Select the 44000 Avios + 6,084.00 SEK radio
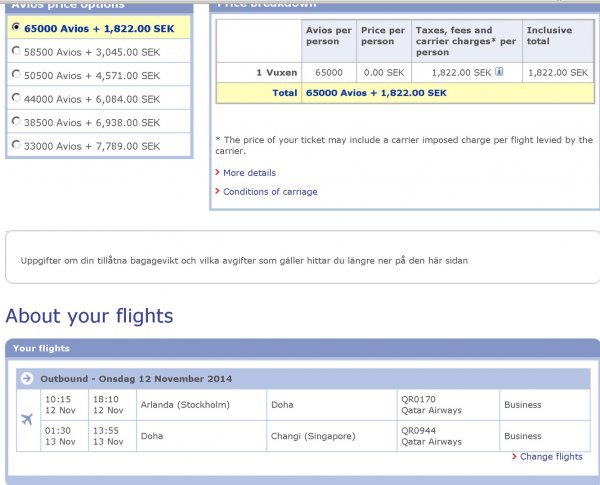This screenshot has width=600, height=485. [15, 98]
